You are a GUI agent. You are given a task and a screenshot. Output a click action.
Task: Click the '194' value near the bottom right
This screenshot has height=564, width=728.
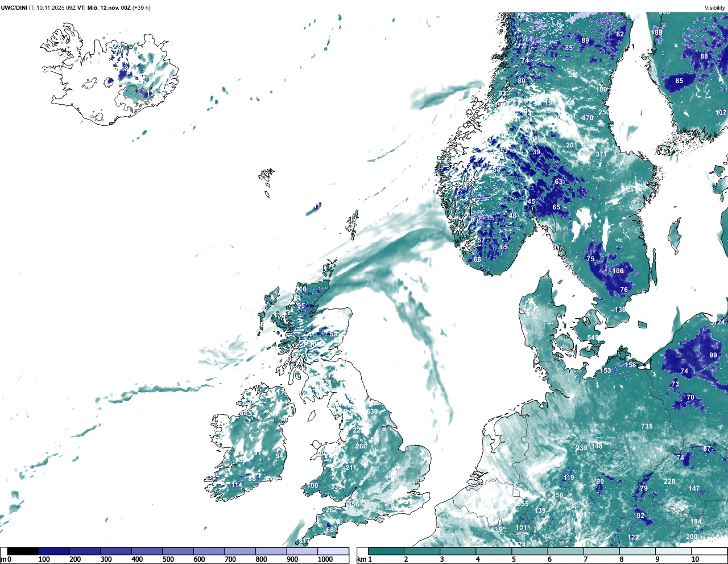point(696,522)
